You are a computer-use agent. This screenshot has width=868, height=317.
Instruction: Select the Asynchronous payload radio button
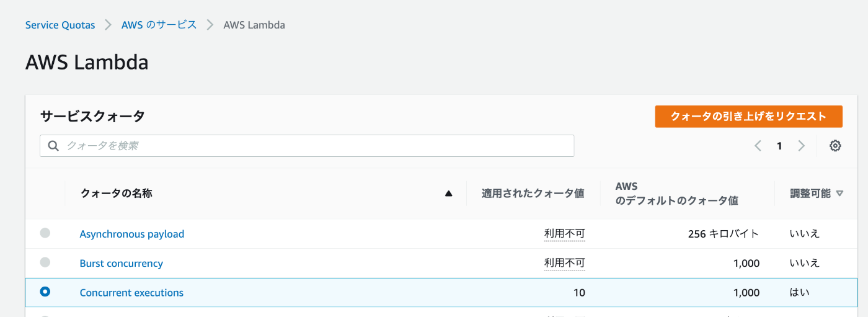45,233
